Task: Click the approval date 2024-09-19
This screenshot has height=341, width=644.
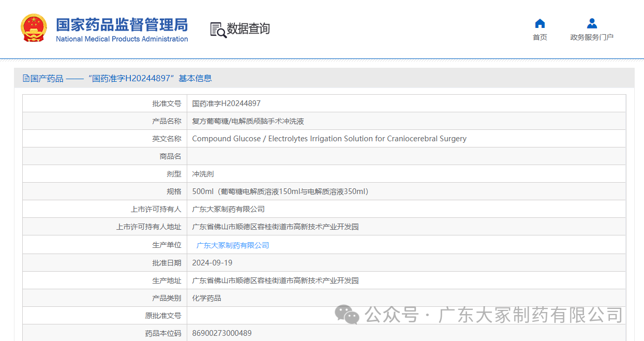Action: (x=212, y=263)
